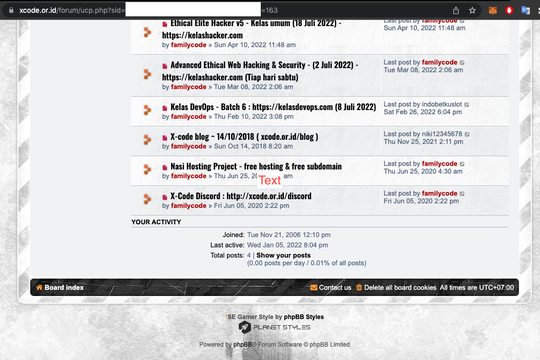Click the share page icon in address bar
Screen dimensions: 540x360
coord(456,11)
